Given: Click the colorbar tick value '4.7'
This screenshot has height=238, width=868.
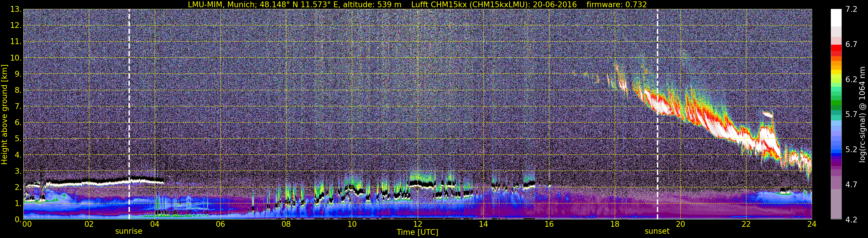Looking at the screenshot, I should [851, 185].
